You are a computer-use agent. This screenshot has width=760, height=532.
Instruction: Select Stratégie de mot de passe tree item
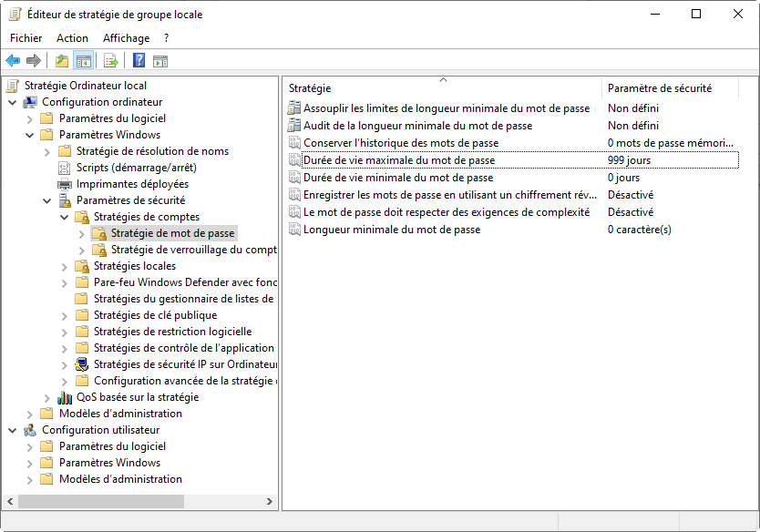pos(172,233)
